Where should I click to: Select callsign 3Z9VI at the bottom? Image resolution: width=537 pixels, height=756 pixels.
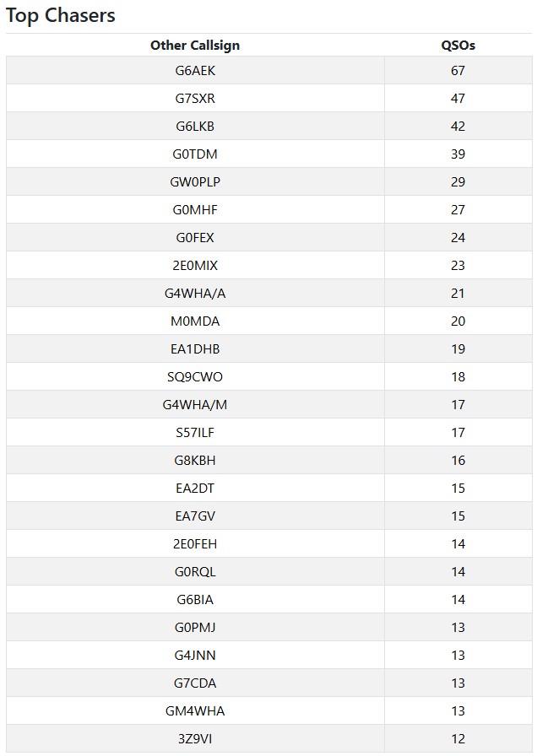(x=195, y=739)
